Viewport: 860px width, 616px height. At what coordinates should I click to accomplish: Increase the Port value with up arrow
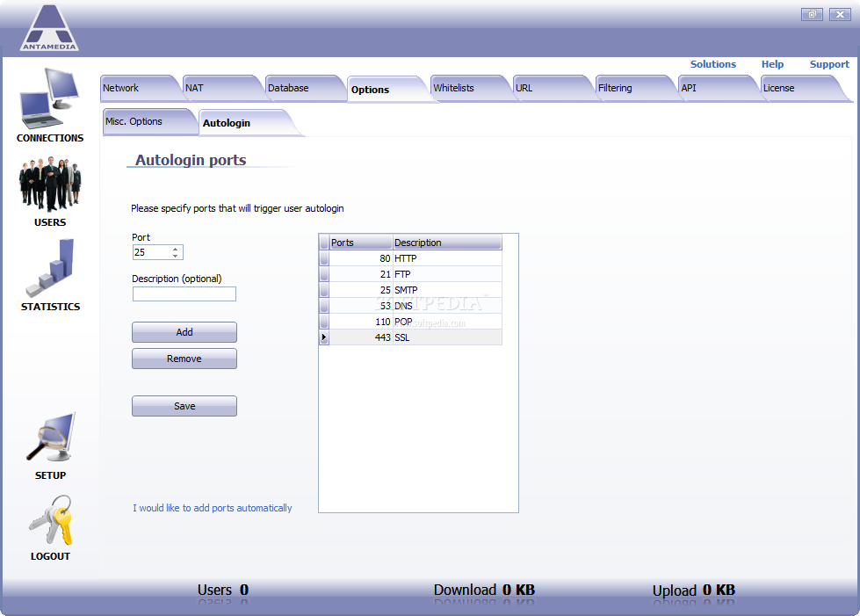tap(176, 249)
